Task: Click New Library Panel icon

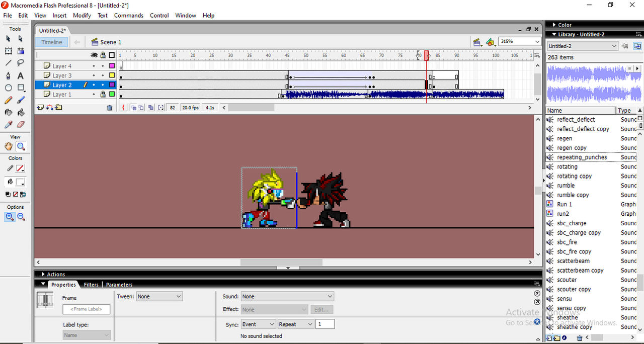Action: (637, 46)
